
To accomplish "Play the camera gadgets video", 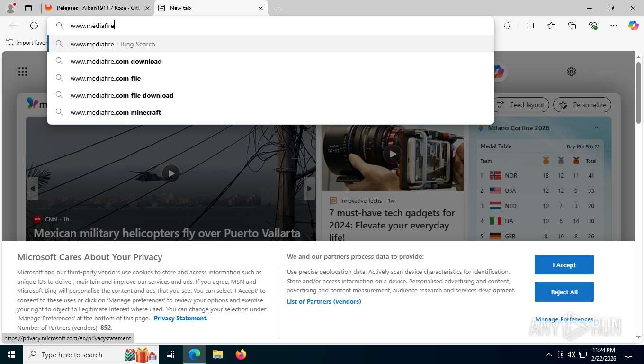I will 393,154.
